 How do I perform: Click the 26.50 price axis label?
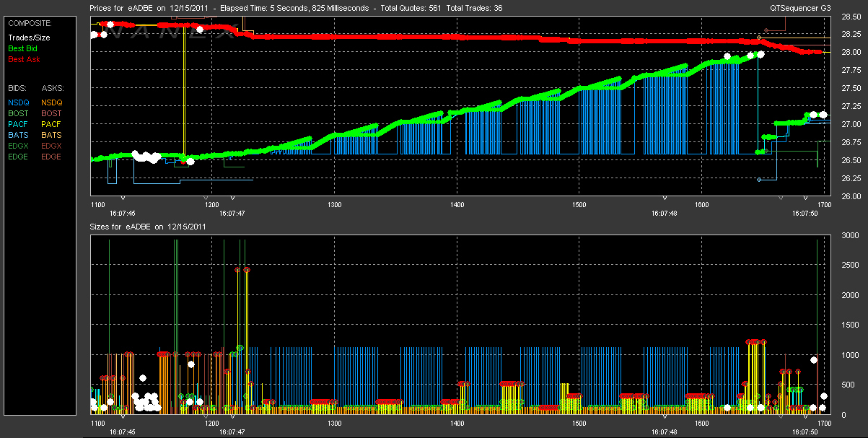tap(850, 160)
